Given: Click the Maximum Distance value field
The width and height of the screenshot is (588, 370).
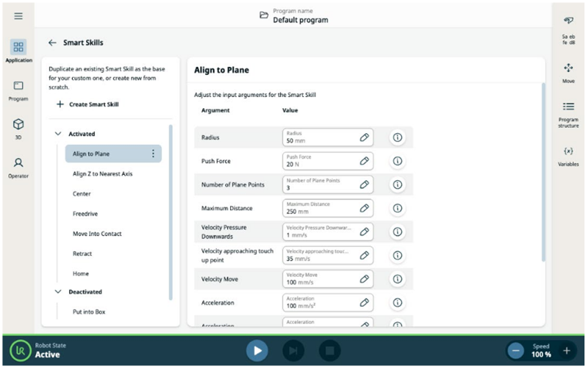Looking at the screenshot, I should (x=320, y=208).
